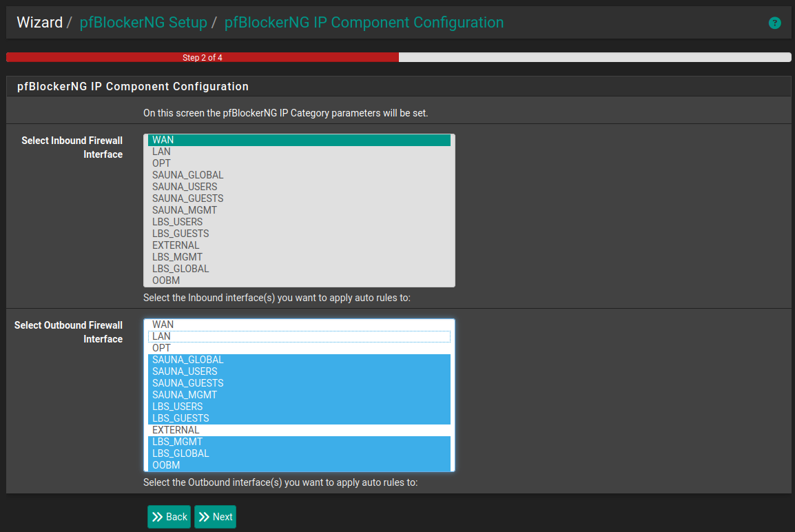
Task: Select WAN in Outbound interface list
Action: [299, 325]
